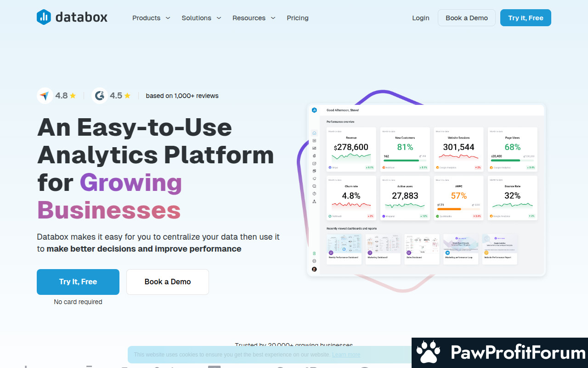Click the New Customers progress bar
This screenshot has height=368, width=588.
[x=401, y=161]
